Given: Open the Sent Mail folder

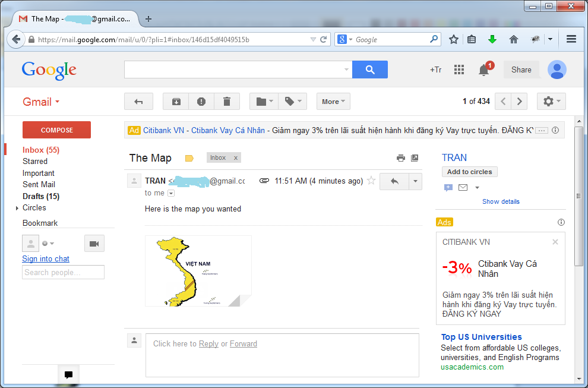Looking at the screenshot, I should click(39, 185).
